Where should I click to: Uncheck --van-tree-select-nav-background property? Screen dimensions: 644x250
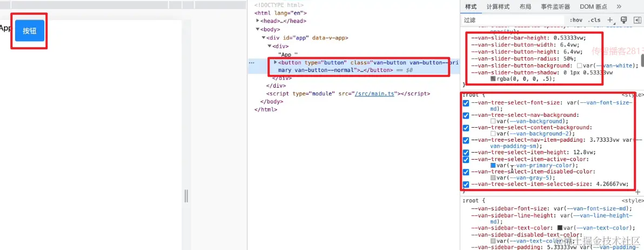(466, 116)
